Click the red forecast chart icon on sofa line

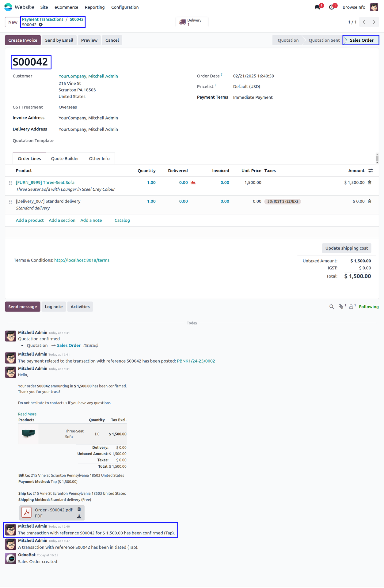click(193, 183)
